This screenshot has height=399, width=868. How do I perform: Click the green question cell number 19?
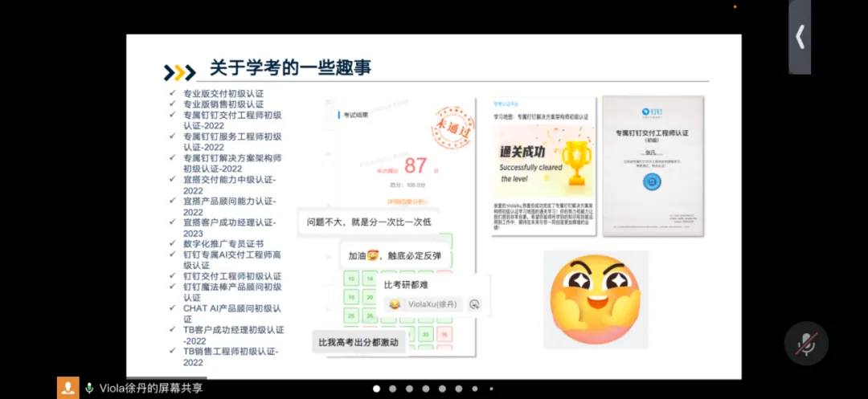pos(351,297)
